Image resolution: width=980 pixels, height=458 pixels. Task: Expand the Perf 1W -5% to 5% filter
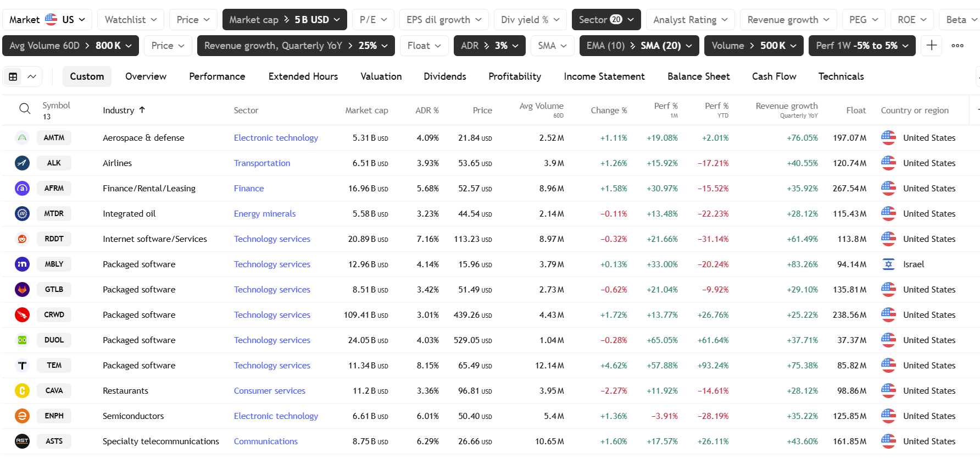(x=862, y=46)
